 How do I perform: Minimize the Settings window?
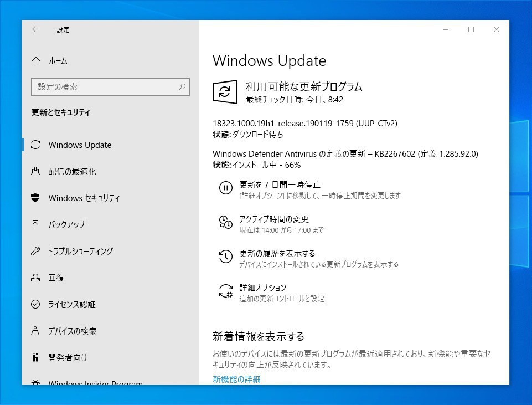click(446, 29)
